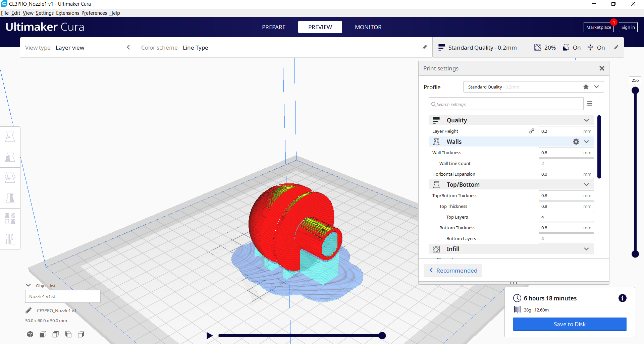This screenshot has width=644, height=344.
Task: Switch back to Recommended settings
Action: pos(453,271)
